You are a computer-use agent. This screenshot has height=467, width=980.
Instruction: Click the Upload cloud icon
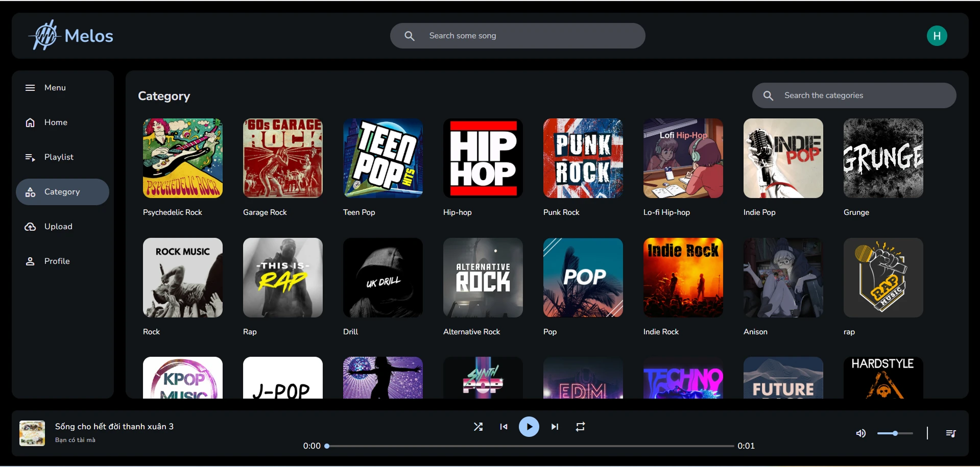pyautogui.click(x=30, y=227)
